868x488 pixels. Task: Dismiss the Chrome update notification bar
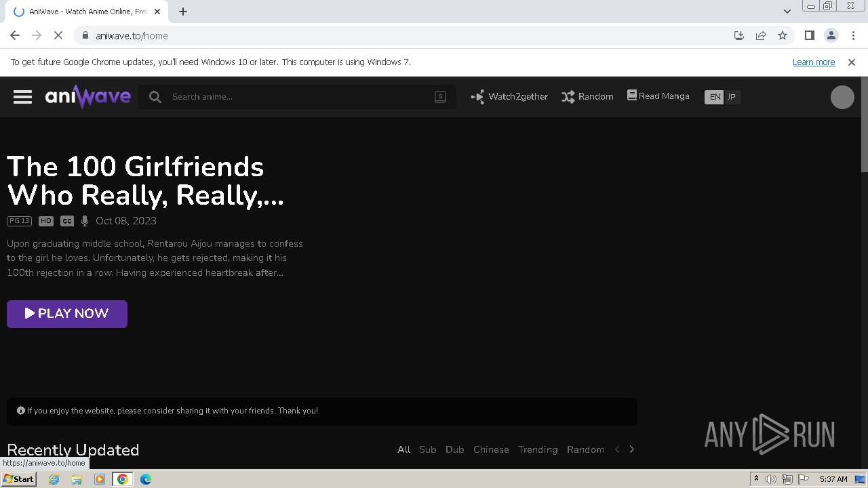[x=852, y=62]
